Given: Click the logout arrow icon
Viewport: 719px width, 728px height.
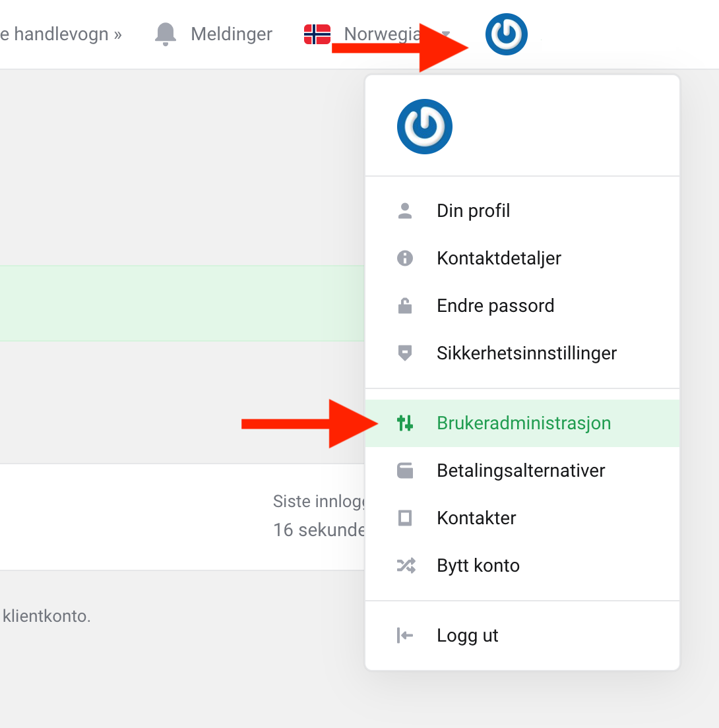Looking at the screenshot, I should point(405,636).
